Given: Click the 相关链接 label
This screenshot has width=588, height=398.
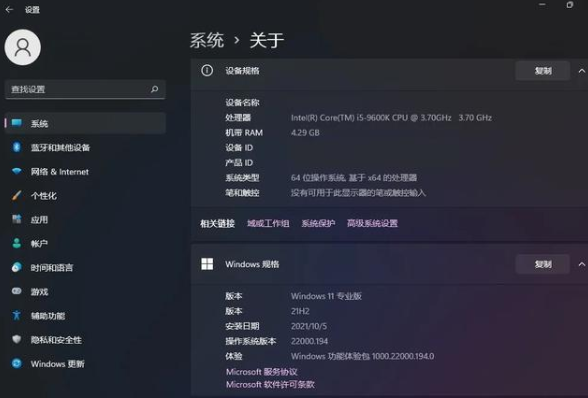Looking at the screenshot, I should pos(217,223).
